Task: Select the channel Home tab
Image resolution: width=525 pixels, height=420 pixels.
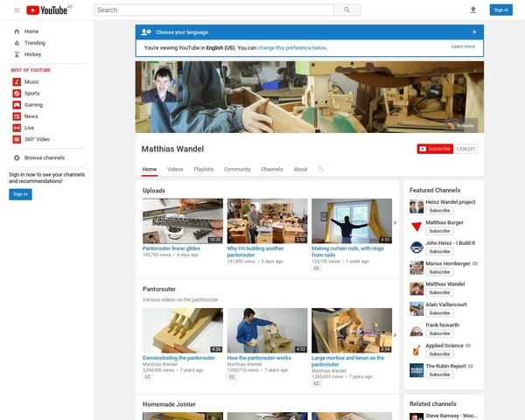Action: click(150, 169)
